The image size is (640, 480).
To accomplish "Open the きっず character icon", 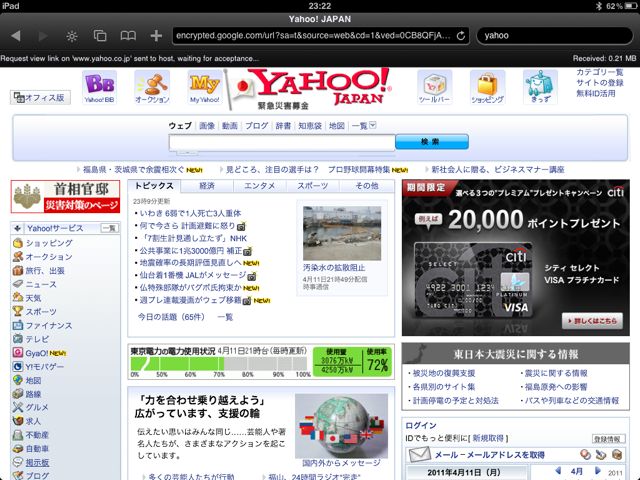I will click(540, 87).
